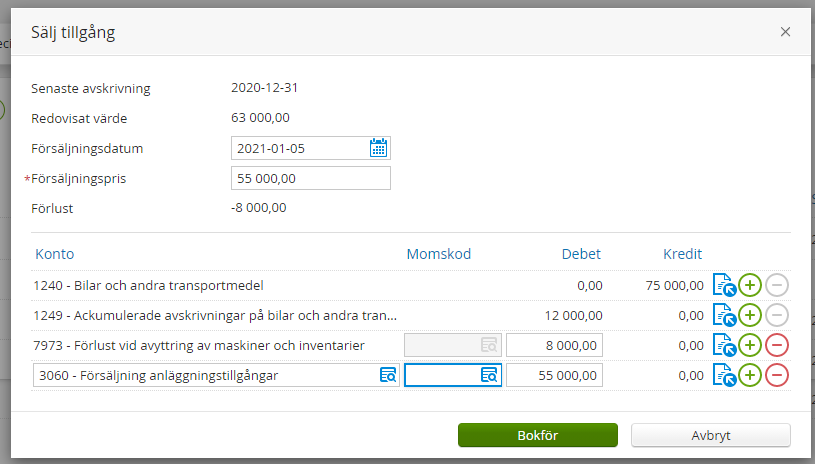
Task: Remove the 3060 Försäljning row
Action: coord(777,376)
